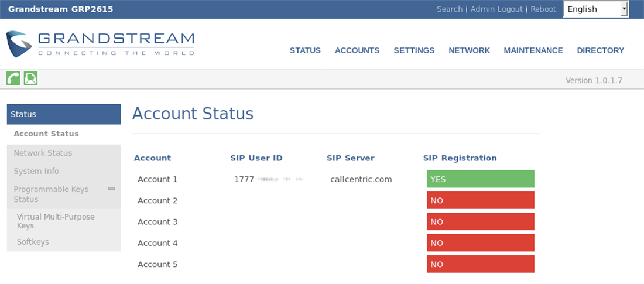Click the Account 2 row label
Image resolution: width=644 pixels, height=284 pixels.
[157, 201]
